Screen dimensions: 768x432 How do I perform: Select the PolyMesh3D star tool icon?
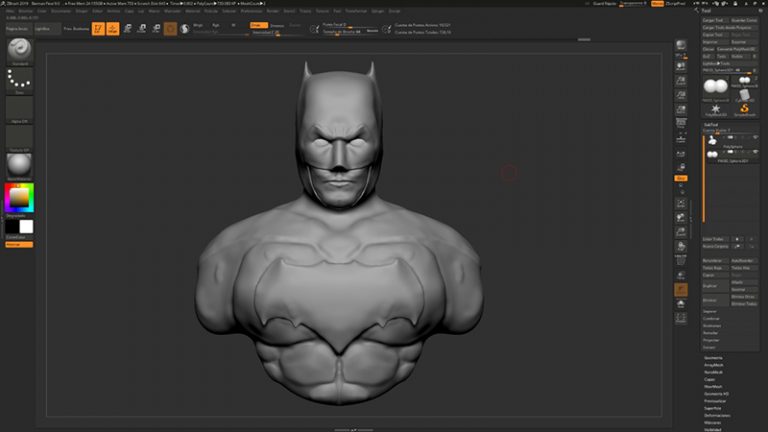click(716, 109)
